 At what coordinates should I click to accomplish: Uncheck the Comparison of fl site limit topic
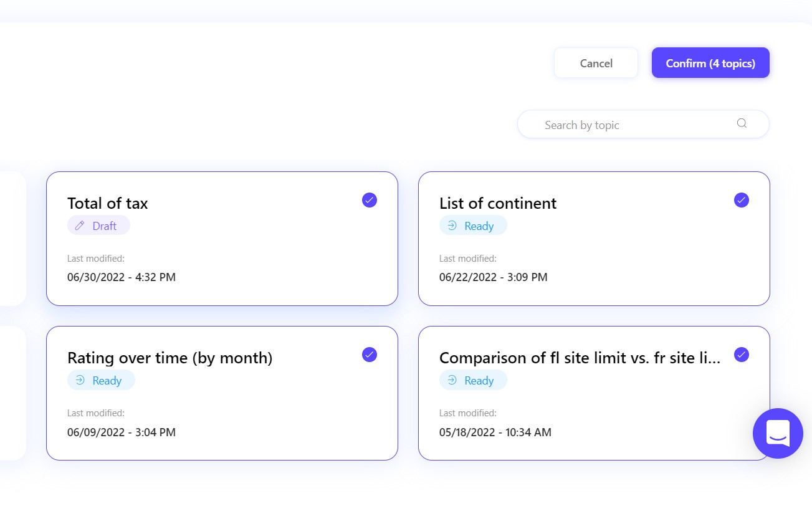pyautogui.click(x=741, y=355)
